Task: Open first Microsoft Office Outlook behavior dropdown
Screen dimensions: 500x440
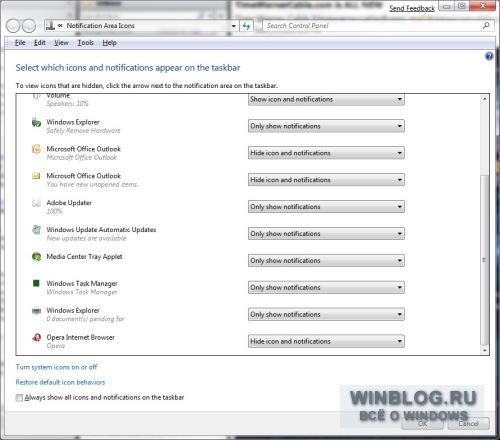Action: point(326,153)
